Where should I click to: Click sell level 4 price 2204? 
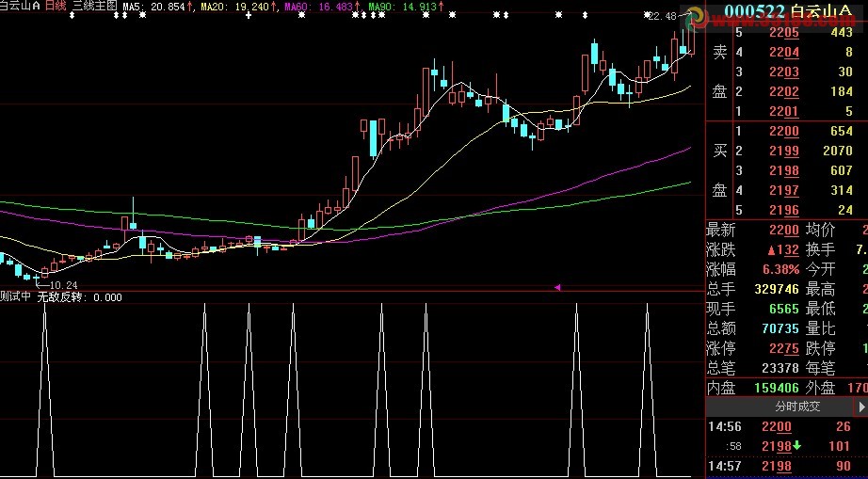(784, 53)
